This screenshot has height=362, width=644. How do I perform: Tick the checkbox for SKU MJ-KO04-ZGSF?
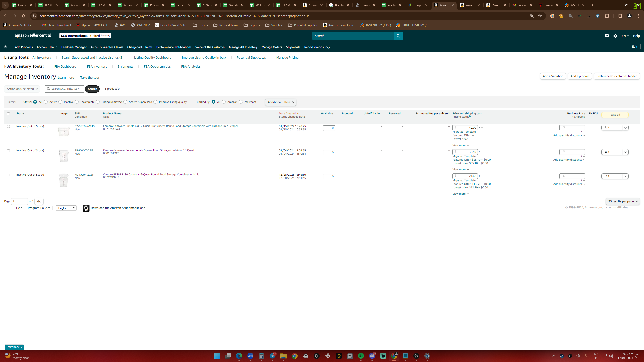[x=8, y=175]
